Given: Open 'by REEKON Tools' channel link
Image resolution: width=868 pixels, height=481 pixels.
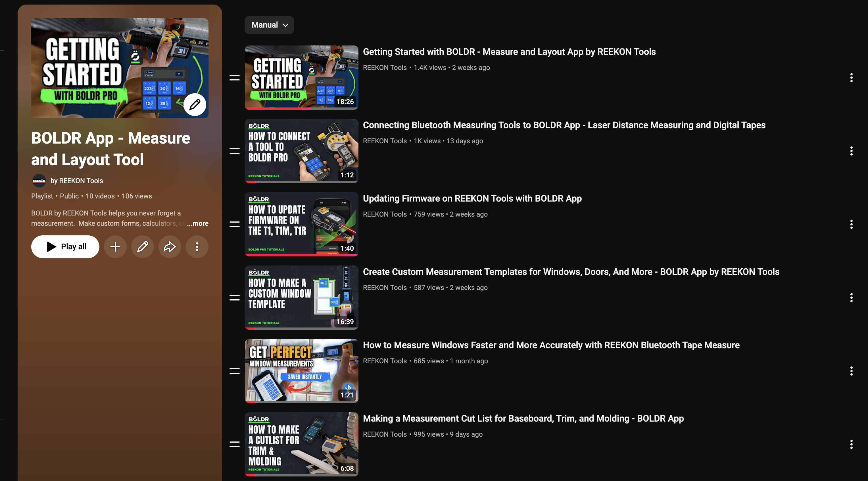Looking at the screenshot, I should pos(77,181).
